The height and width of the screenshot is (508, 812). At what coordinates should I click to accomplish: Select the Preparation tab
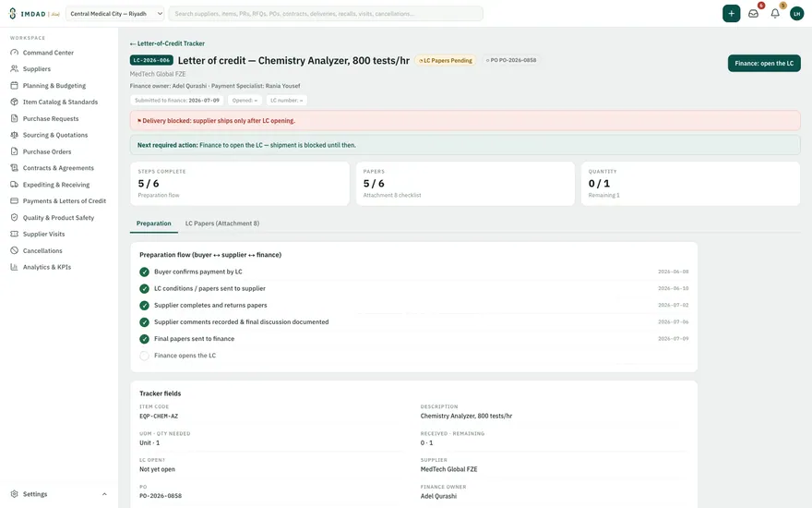(154, 224)
